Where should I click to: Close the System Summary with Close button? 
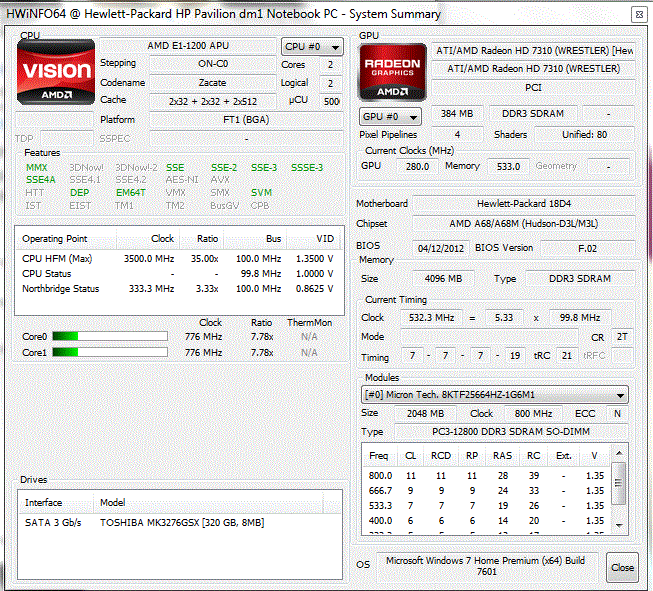(x=622, y=568)
